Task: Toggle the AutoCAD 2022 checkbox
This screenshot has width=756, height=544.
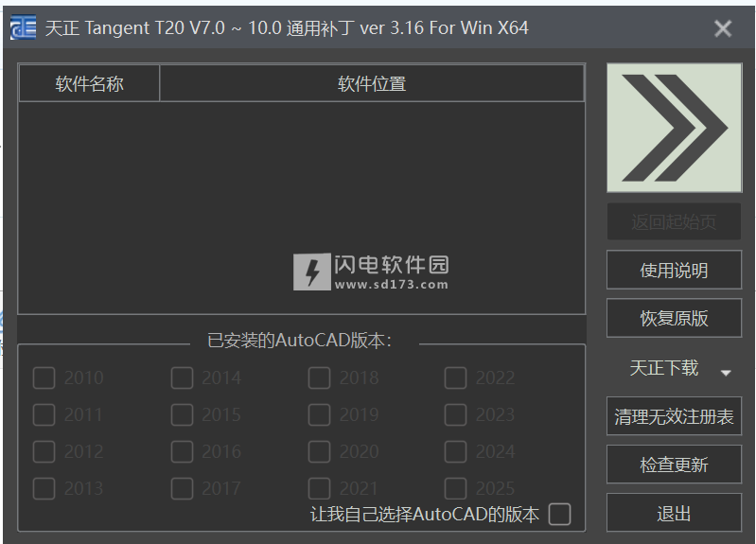Action: pos(455,377)
